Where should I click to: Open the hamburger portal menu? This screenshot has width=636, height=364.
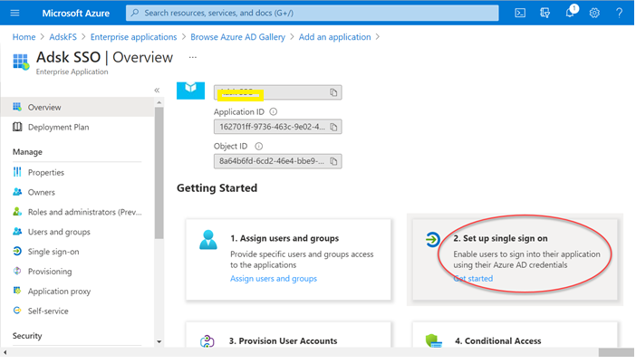[x=14, y=13]
